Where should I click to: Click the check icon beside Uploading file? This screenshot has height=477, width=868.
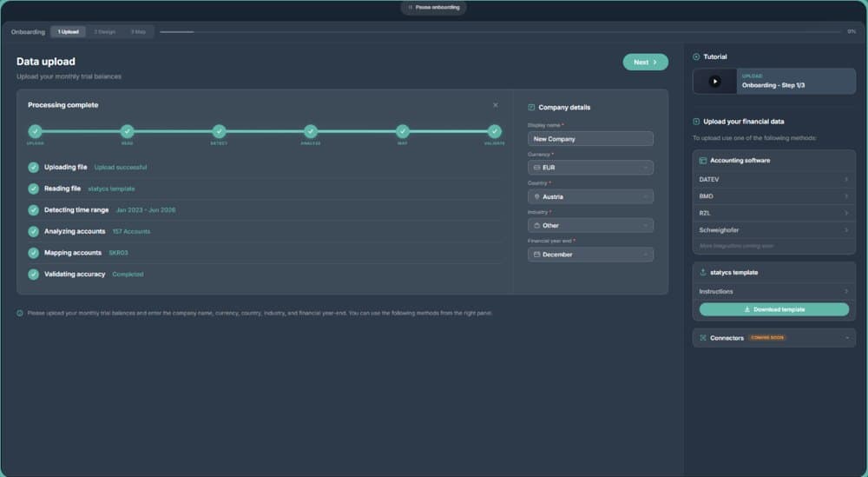(33, 168)
